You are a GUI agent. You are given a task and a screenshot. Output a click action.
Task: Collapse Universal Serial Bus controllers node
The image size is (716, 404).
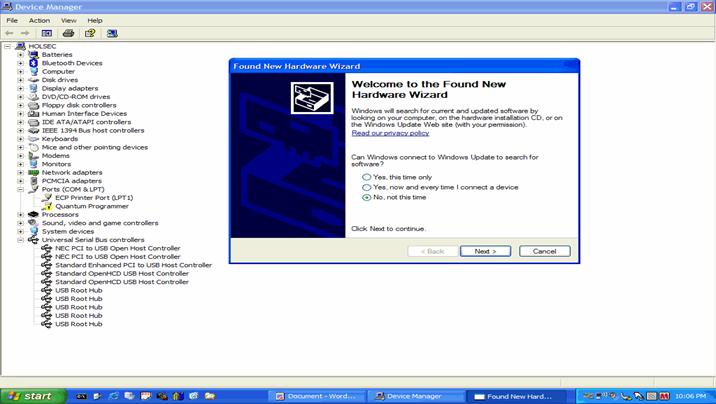[x=21, y=240]
